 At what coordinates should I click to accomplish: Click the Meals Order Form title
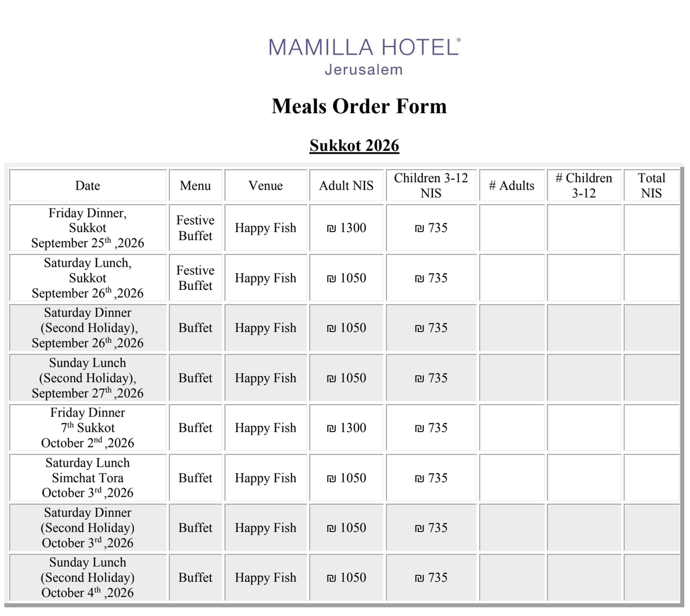pos(359,106)
